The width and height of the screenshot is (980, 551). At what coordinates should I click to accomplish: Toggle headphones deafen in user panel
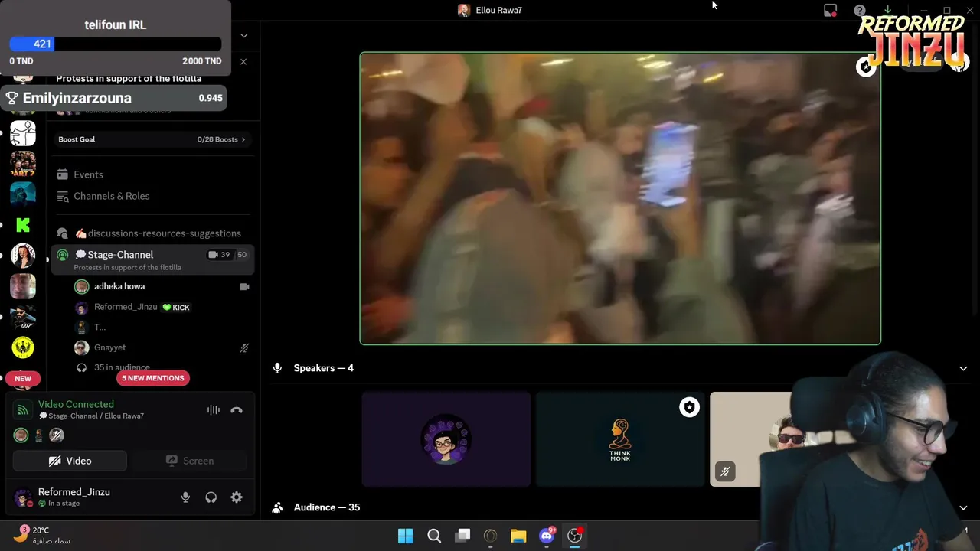211,497
